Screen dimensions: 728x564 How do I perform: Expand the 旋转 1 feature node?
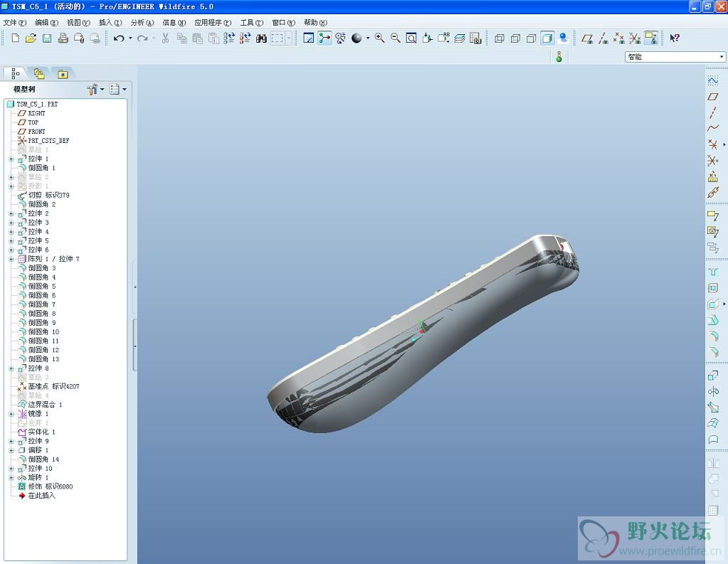coord(11,477)
